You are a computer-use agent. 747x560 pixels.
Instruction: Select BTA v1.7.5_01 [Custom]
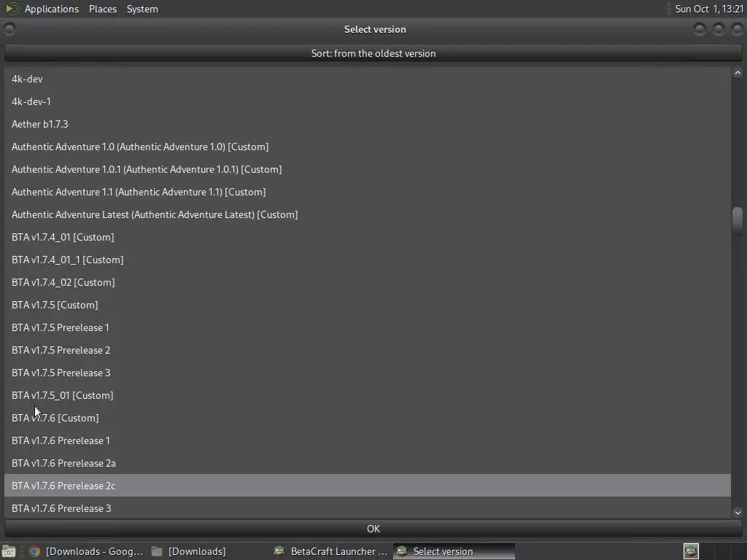368,396
